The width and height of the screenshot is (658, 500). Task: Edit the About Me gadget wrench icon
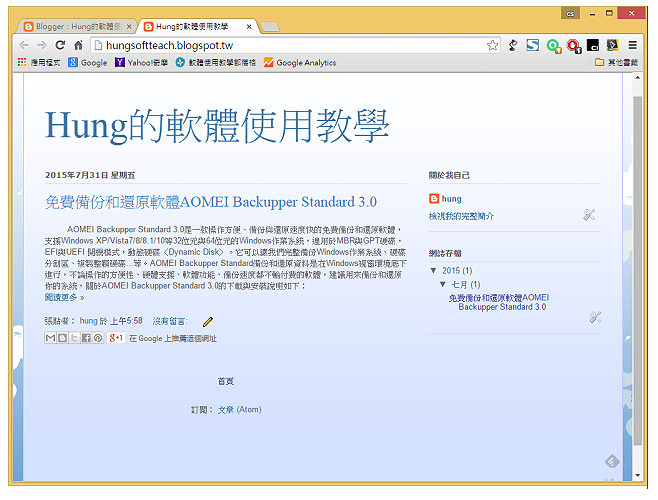[589, 215]
